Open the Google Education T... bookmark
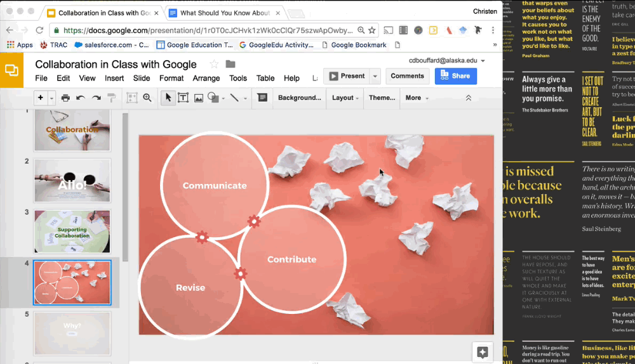The width and height of the screenshot is (635, 364). tap(195, 45)
